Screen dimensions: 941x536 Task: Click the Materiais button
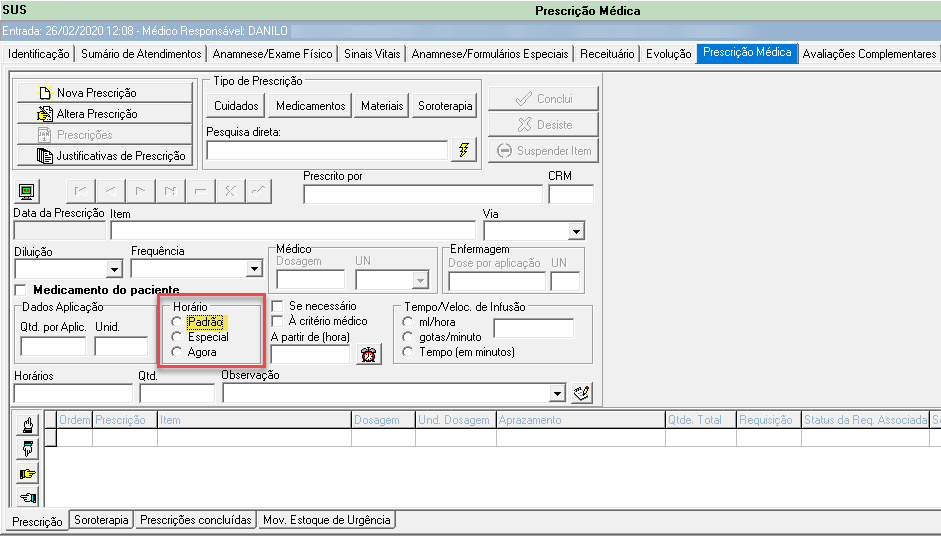click(382, 106)
